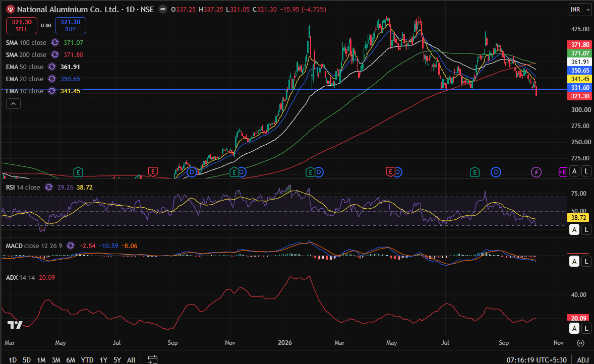The width and height of the screenshot is (594, 364).
Task: Select the 1Y time range
Action: coord(103,360)
